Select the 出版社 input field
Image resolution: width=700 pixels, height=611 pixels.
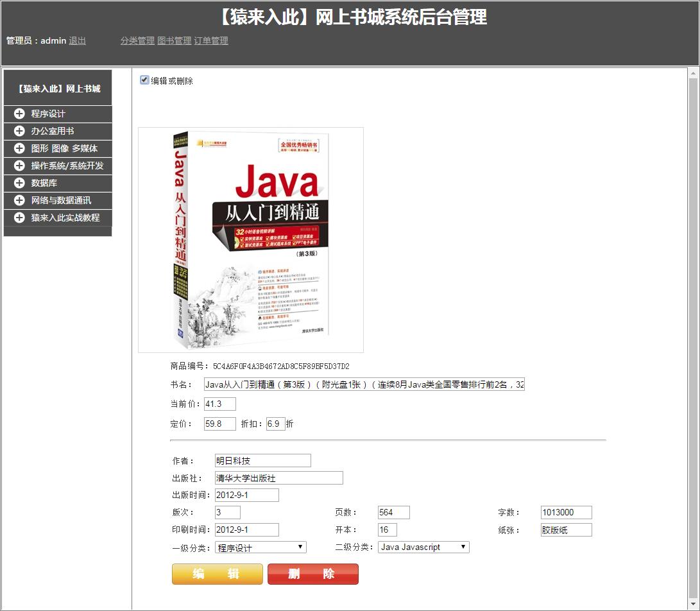click(278, 478)
